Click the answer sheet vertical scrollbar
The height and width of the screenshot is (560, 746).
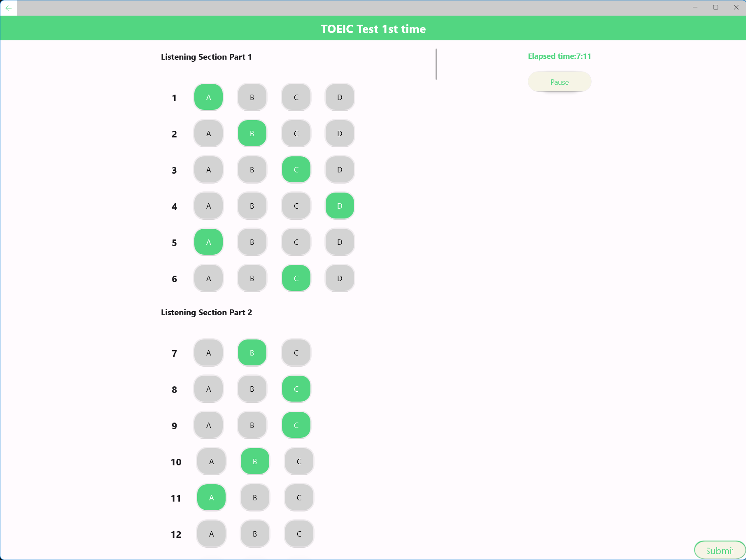pos(436,64)
